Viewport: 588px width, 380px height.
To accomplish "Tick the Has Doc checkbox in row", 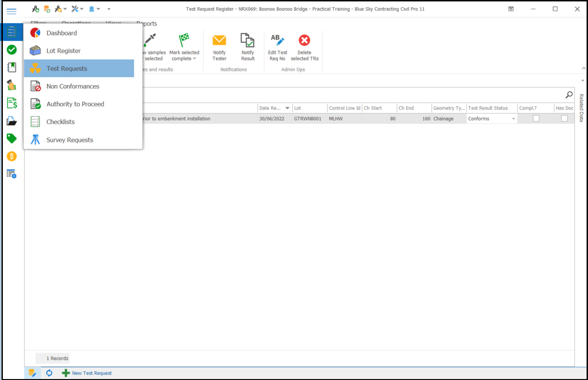I will click(564, 119).
